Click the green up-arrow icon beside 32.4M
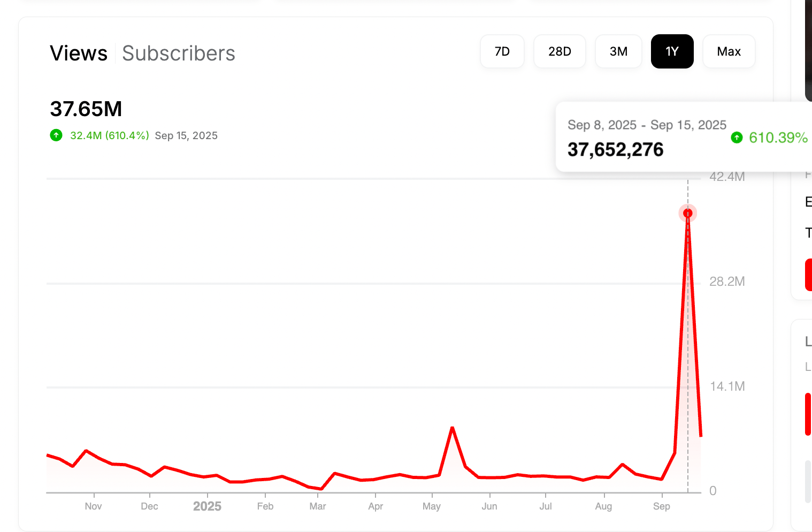Image resolution: width=812 pixels, height=532 pixels. click(x=56, y=135)
